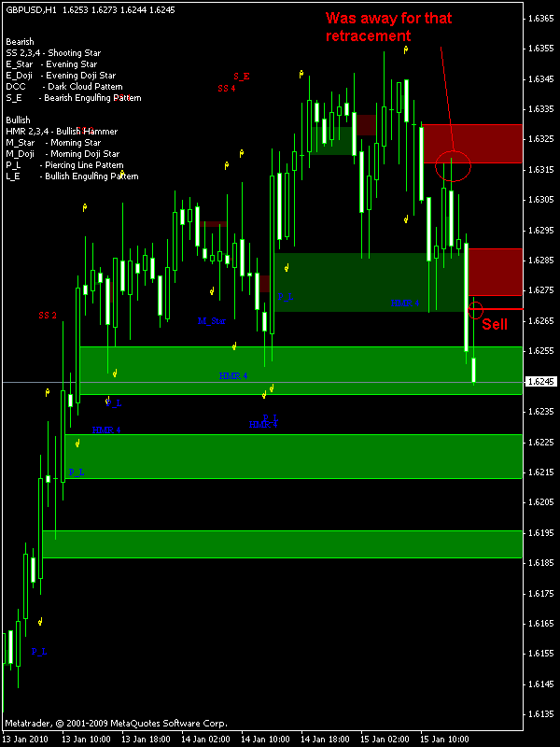
Task: Click the 1.6365 price axis label
Action: [x=541, y=19]
